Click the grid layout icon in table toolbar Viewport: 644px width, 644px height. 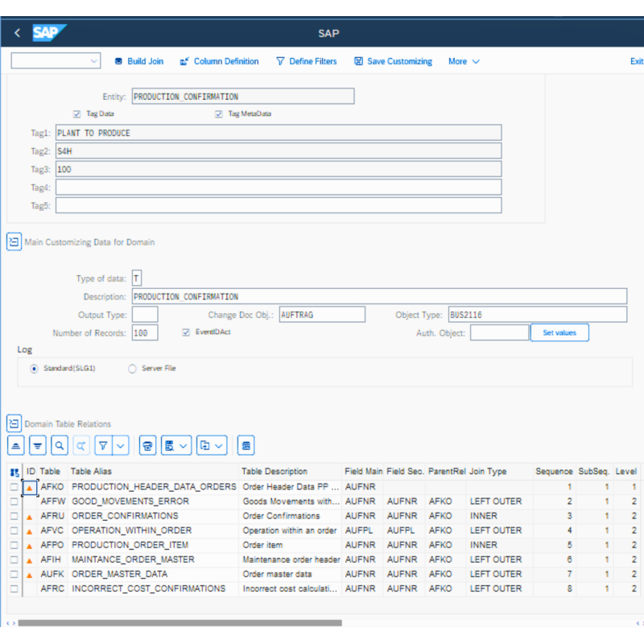pyautogui.click(x=246, y=445)
